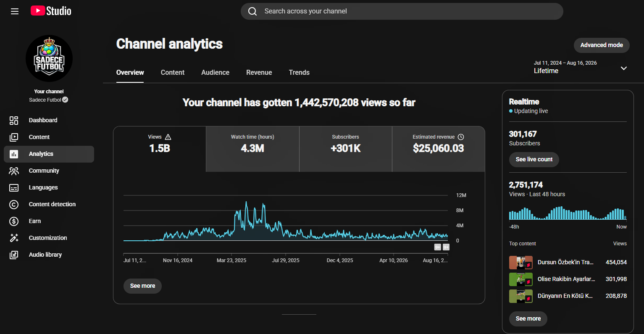644x334 pixels.
Task: Open Earn dollar icon
Action: (x=14, y=221)
